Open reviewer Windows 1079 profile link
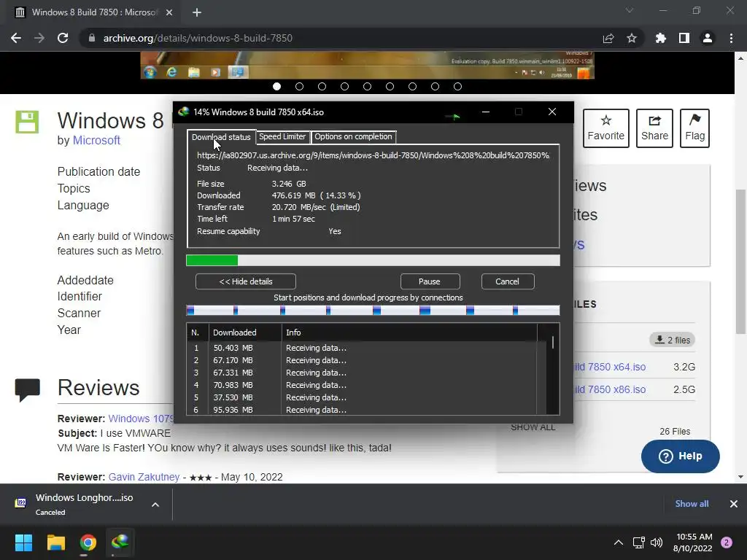747x560 pixels. pos(141,419)
